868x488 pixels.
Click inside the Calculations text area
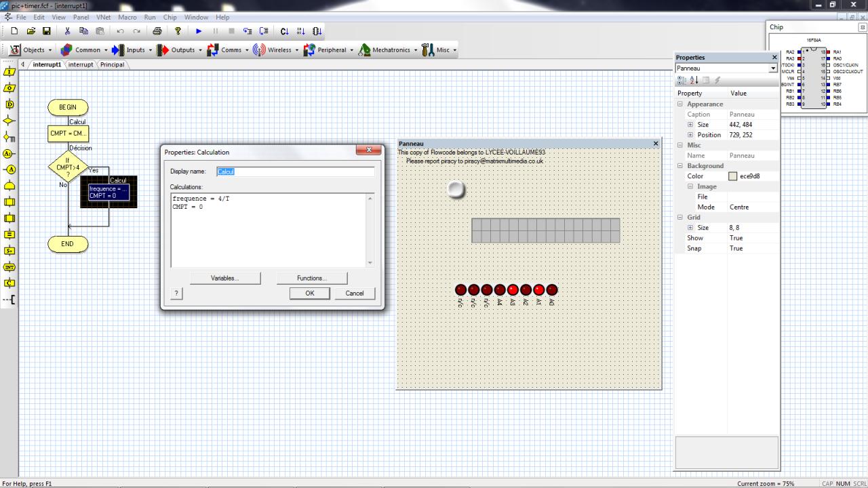271,230
